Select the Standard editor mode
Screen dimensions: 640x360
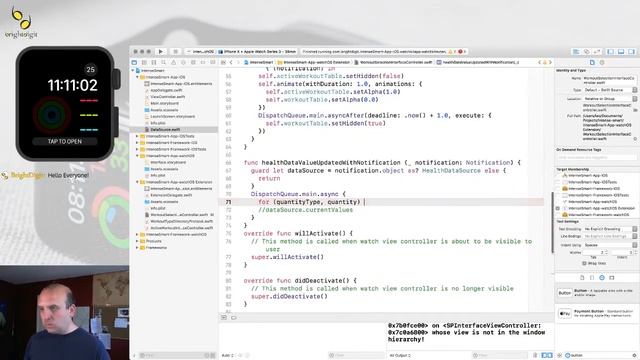(576, 52)
